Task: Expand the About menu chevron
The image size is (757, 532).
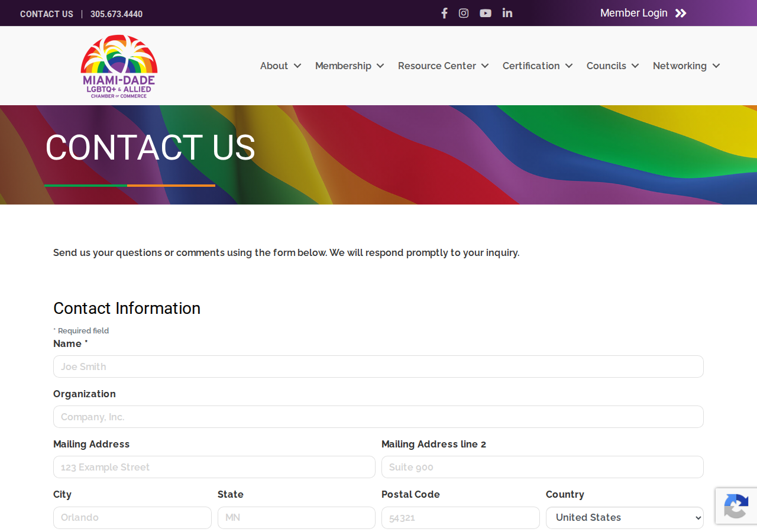Action: [297, 66]
